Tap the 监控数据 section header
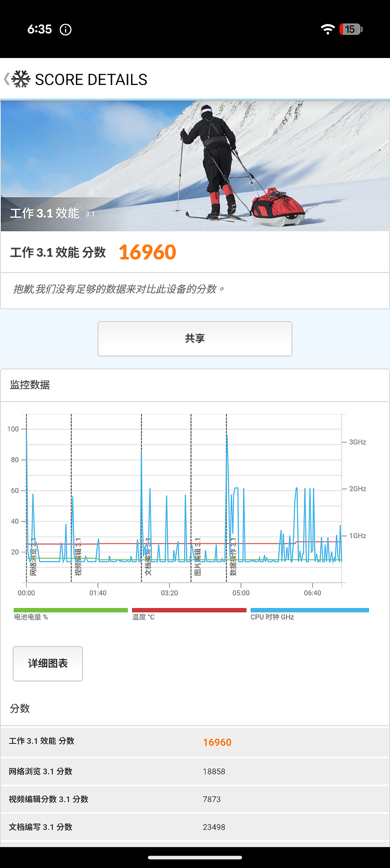390x868 pixels. coord(30,384)
